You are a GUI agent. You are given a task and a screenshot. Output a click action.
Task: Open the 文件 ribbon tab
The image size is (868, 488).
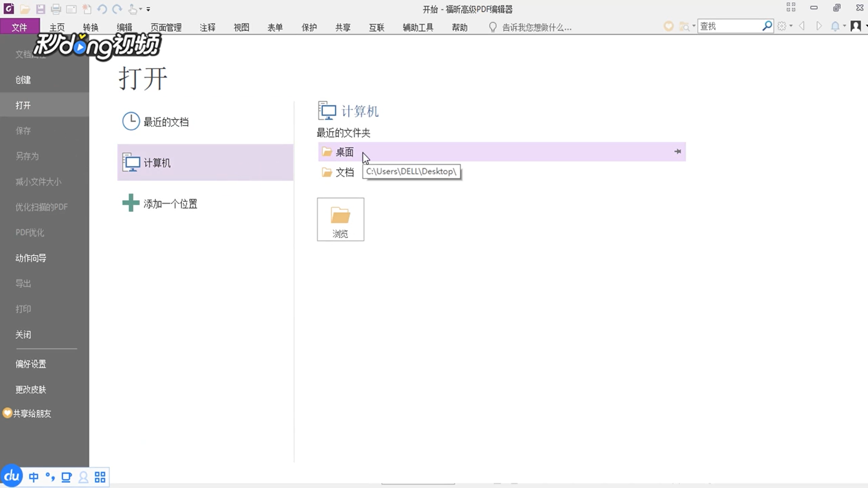19,27
